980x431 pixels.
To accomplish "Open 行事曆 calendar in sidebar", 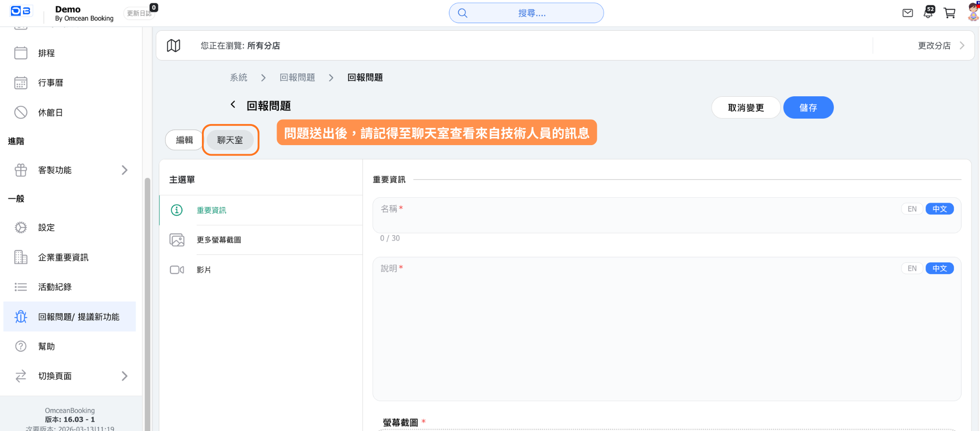I will pyautogui.click(x=51, y=83).
